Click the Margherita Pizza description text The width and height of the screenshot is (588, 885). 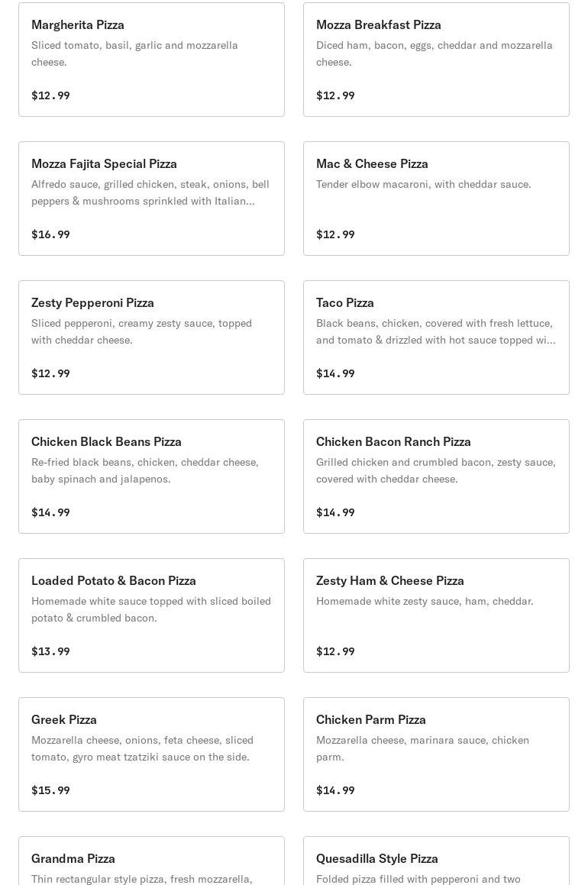[134, 53]
